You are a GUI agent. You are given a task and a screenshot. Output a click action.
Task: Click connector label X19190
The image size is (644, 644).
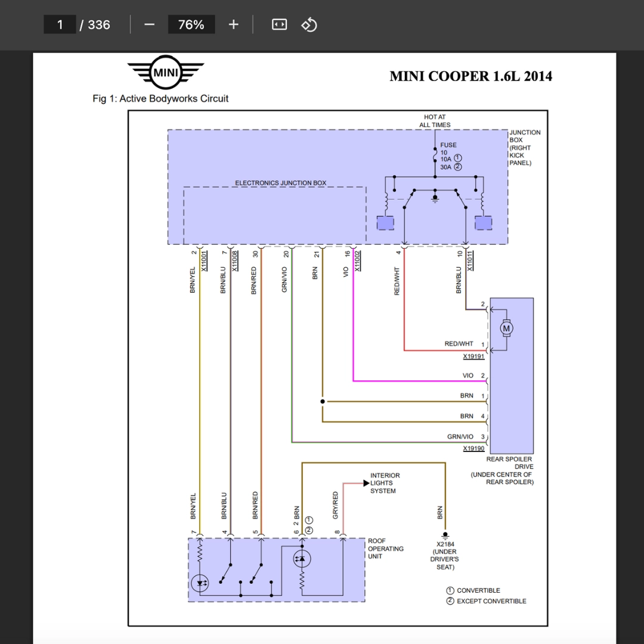click(x=473, y=448)
